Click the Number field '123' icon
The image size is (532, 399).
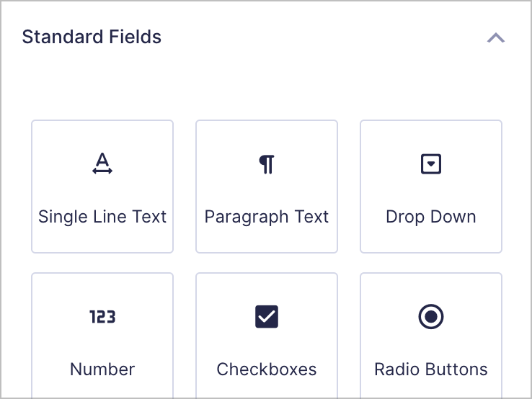(x=102, y=317)
